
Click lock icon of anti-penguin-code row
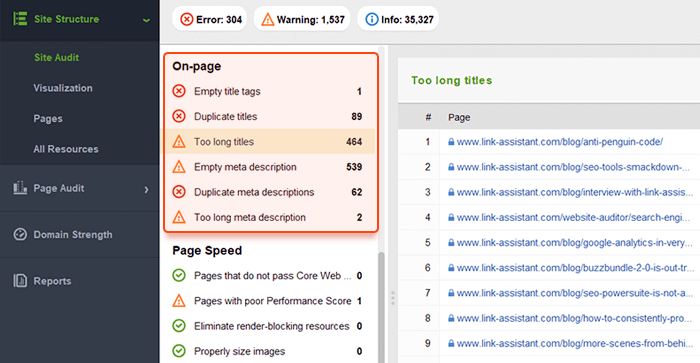[x=451, y=142]
